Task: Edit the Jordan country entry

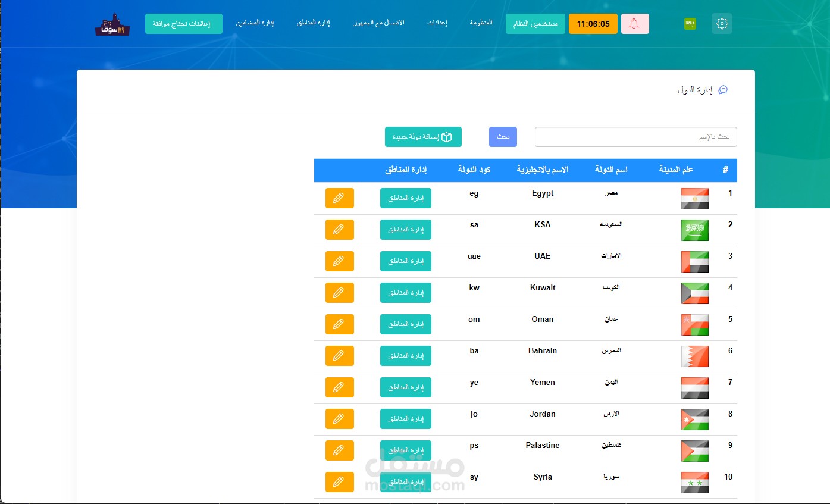Action: point(339,419)
